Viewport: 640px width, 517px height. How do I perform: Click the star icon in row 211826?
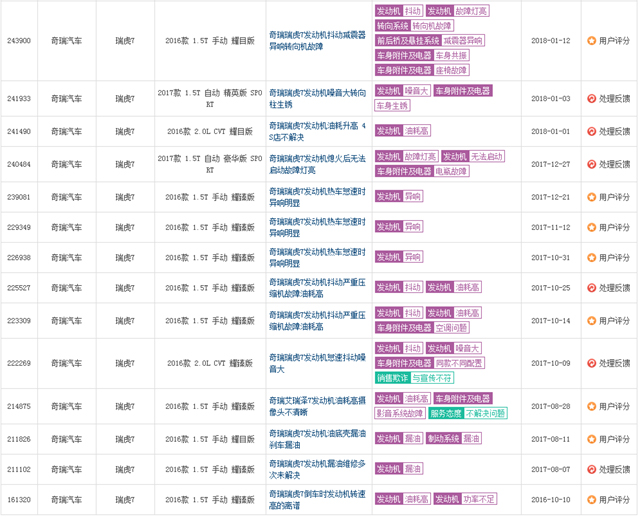(591, 439)
